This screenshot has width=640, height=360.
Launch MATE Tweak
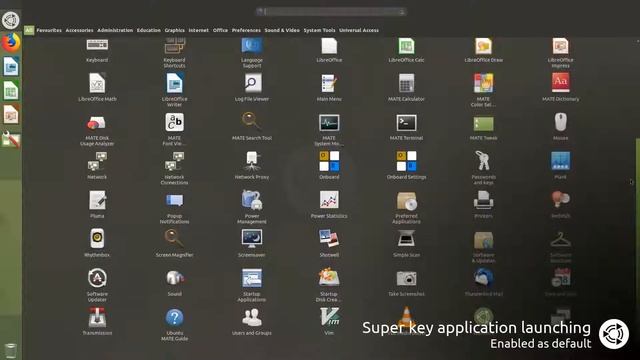pyautogui.click(x=483, y=127)
